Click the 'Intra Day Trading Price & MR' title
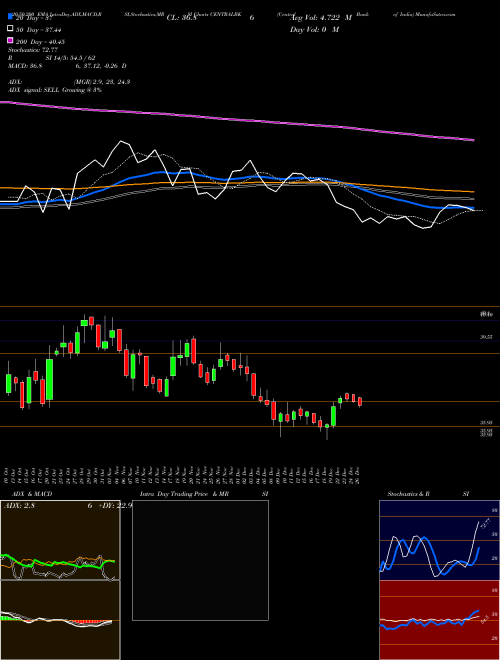This screenshot has height=660, width=500. (184, 494)
